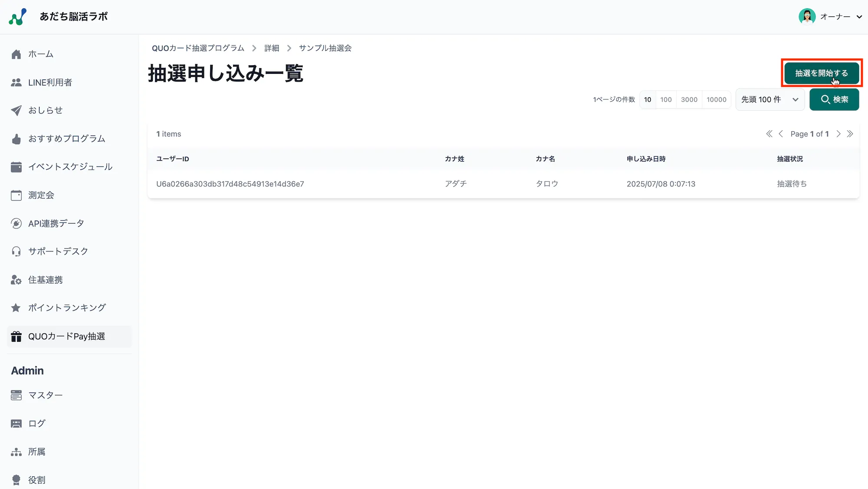Open the LINE利用者 section
868x489 pixels.
coord(16,82)
